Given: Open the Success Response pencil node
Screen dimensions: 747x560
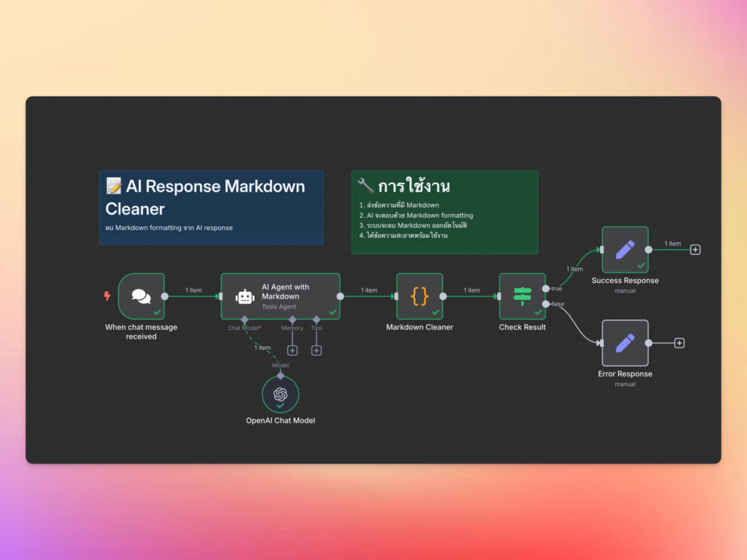Looking at the screenshot, I should (x=624, y=250).
